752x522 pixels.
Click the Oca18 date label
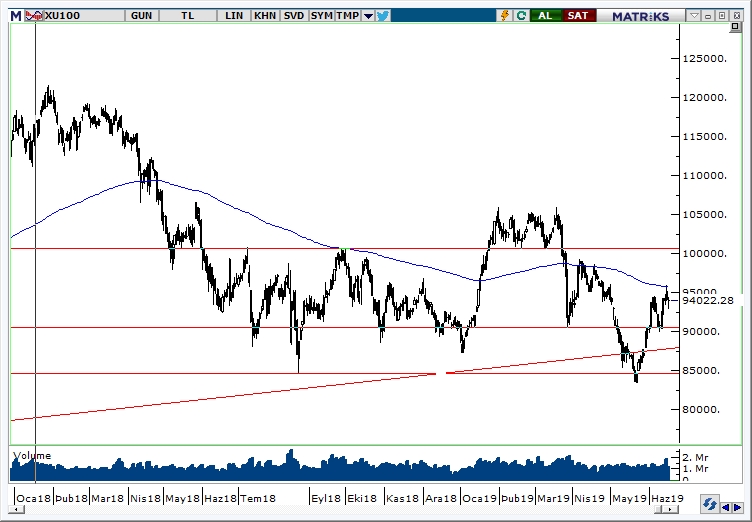(x=33, y=498)
